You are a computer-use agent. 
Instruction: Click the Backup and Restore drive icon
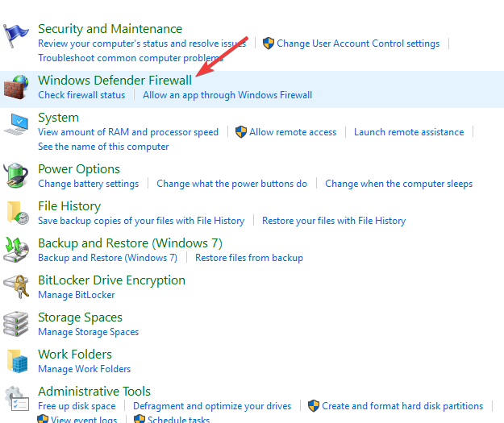[16, 250]
